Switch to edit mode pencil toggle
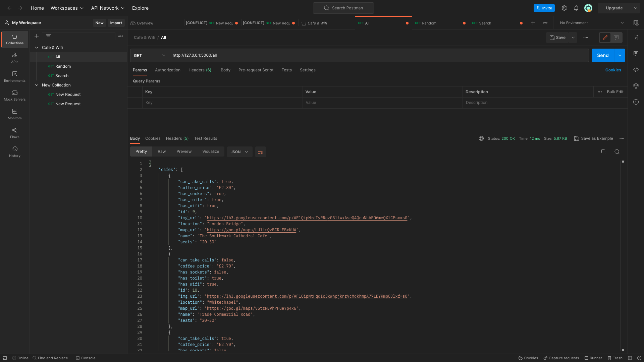The width and height of the screenshot is (644, 362). pos(605,38)
